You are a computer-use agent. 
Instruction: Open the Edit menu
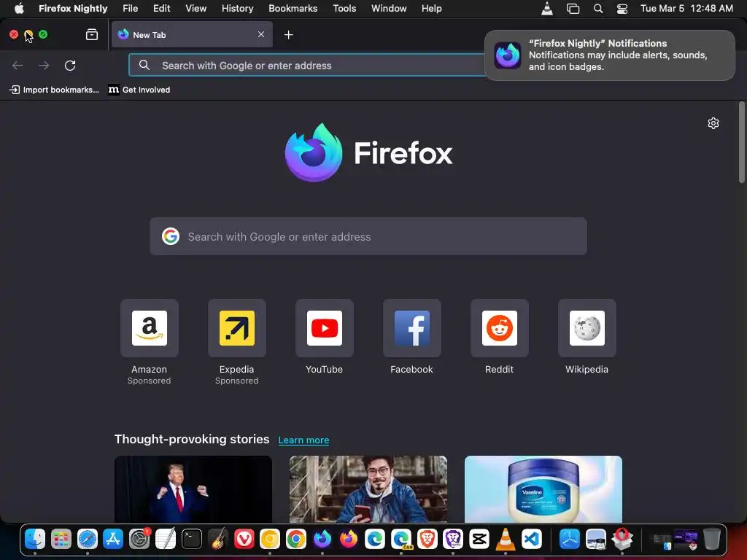(161, 9)
